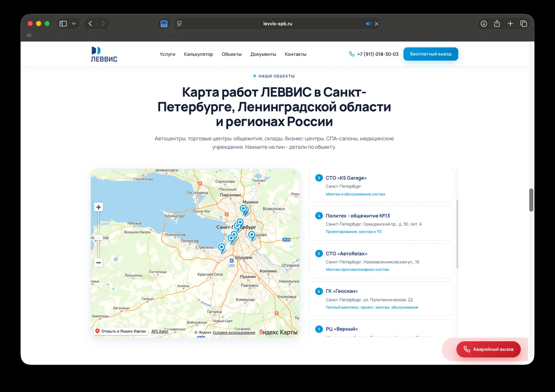
Task: Click Монтаж и обслуживание систем text
Action: pos(355,194)
